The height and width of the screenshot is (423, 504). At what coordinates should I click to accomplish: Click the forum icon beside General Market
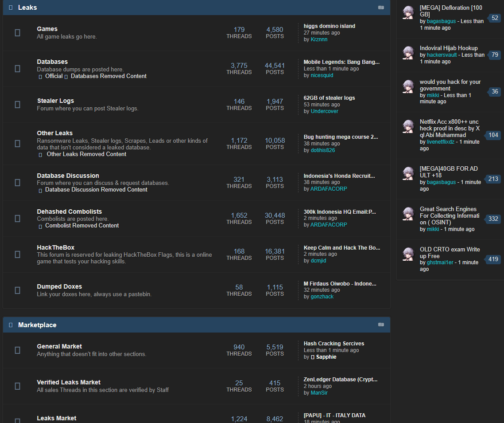[17, 350]
